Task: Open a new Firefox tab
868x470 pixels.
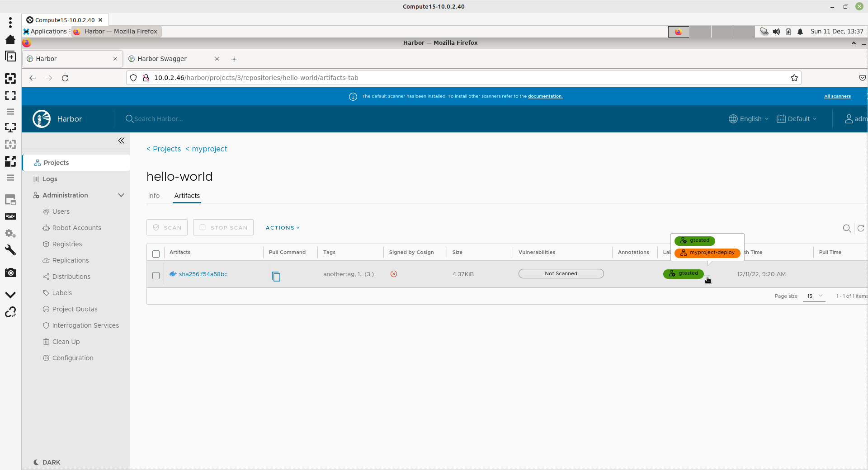Action: (234, 59)
